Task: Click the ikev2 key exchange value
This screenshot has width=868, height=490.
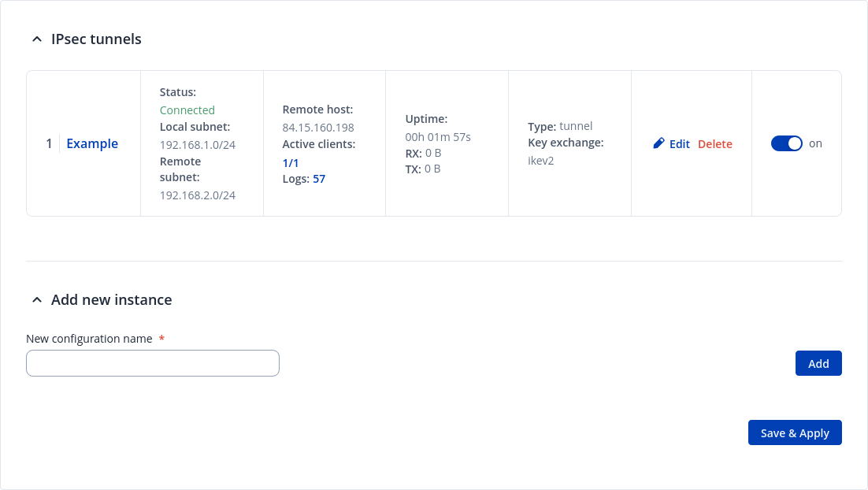Action: [541, 160]
